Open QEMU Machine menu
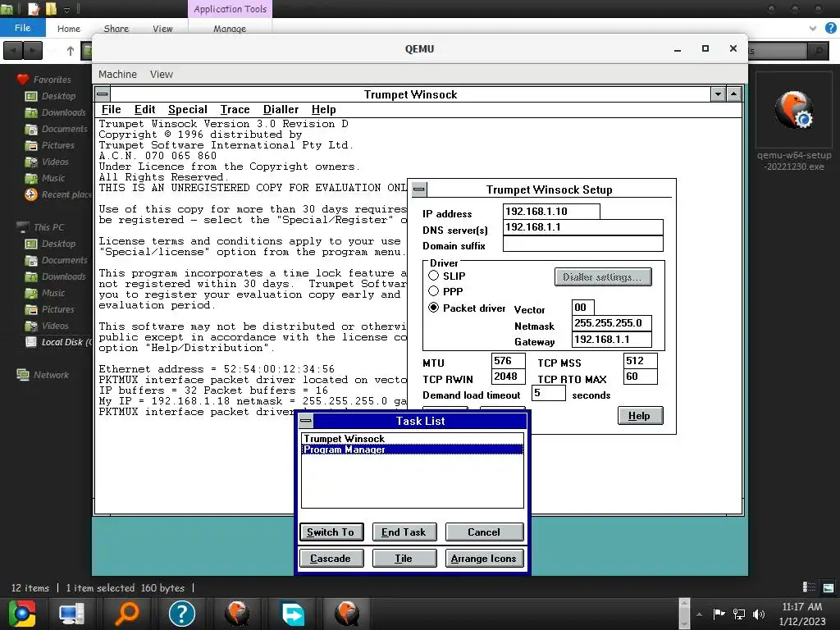 pyautogui.click(x=117, y=75)
